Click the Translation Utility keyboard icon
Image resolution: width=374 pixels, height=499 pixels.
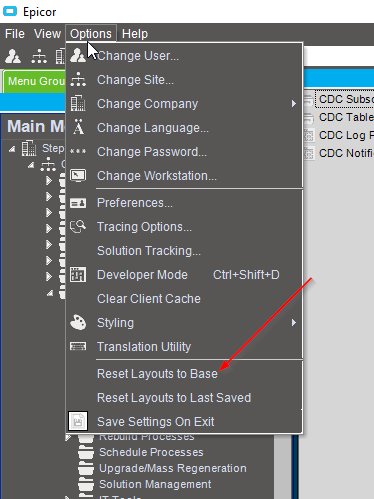(78, 347)
